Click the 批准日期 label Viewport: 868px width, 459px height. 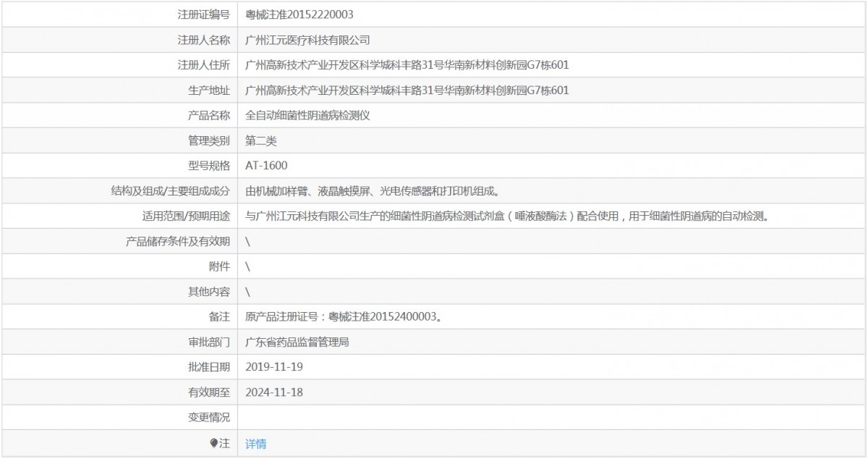point(209,367)
